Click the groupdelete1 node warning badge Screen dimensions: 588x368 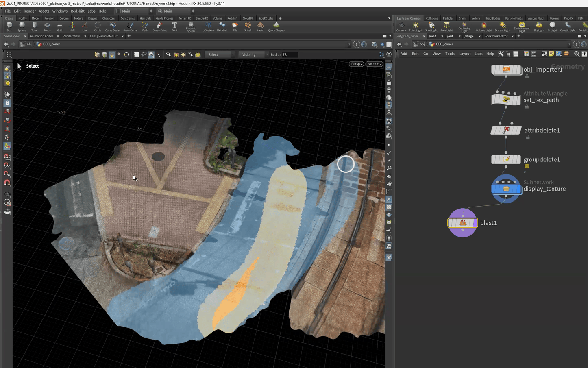click(527, 166)
